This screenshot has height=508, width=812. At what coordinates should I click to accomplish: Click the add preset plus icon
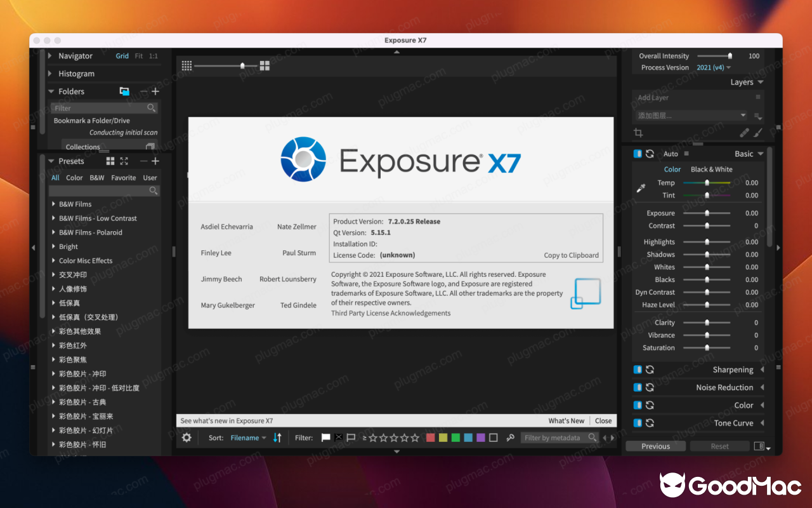tap(154, 161)
